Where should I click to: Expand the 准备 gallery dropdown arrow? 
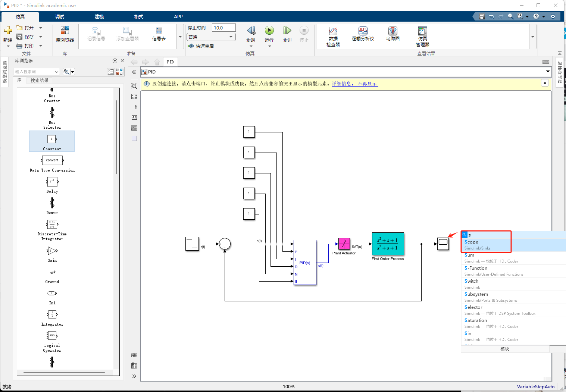coord(180,37)
